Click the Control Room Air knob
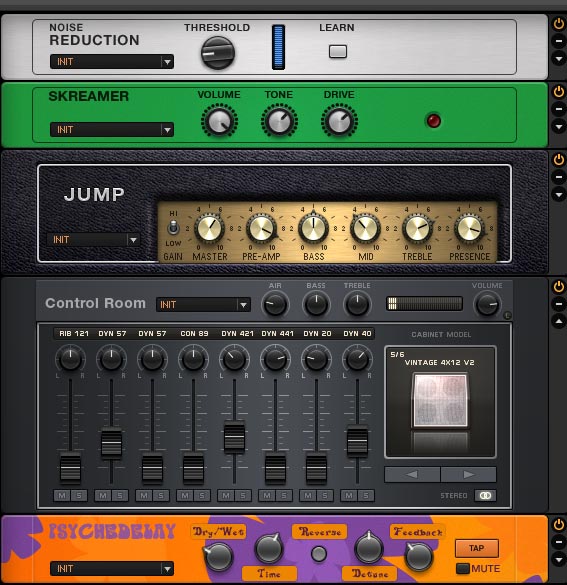This screenshot has height=585, width=567. [x=275, y=304]
